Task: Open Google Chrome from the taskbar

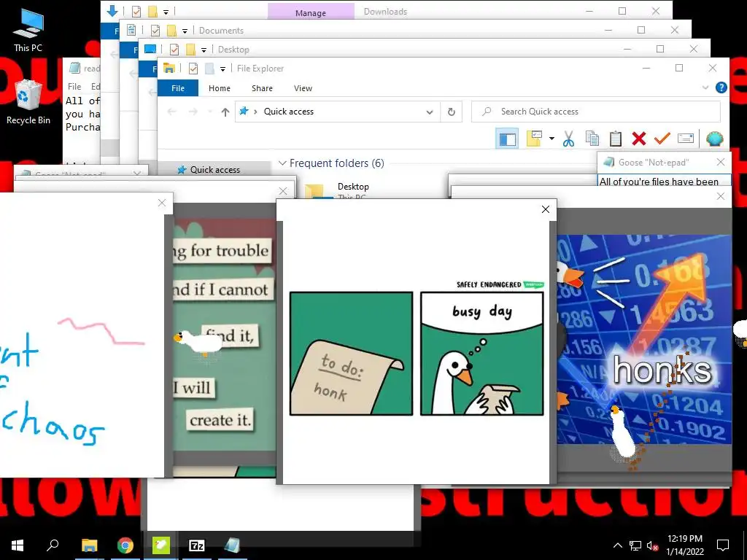Action: click(125, 545)
